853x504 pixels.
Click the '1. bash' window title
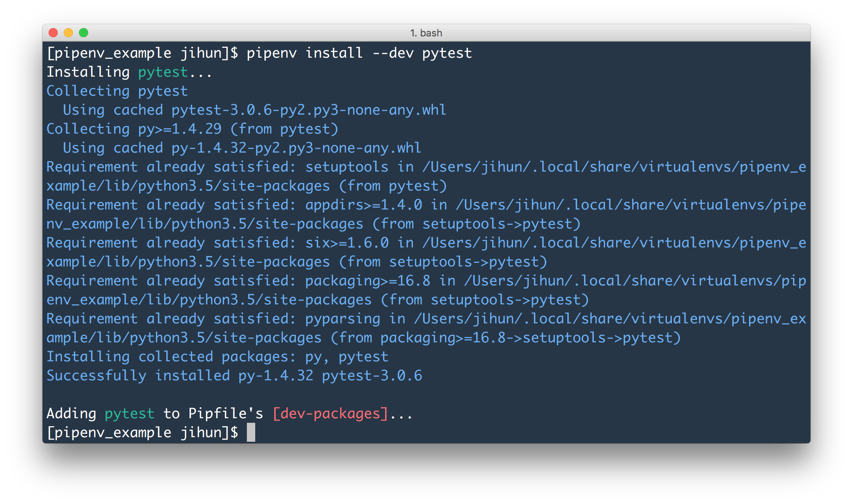[x=426, y=33]
